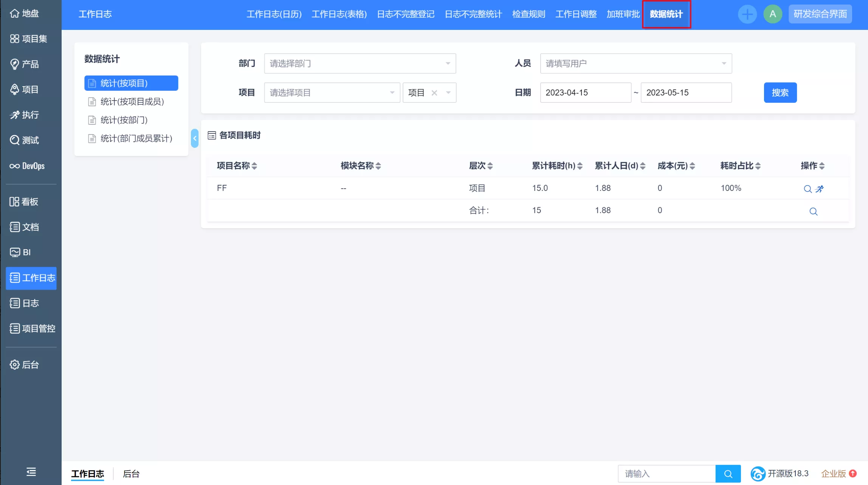868x485 pixels.
Task: Open the 部门 dropdown
Action: (360, 64)
